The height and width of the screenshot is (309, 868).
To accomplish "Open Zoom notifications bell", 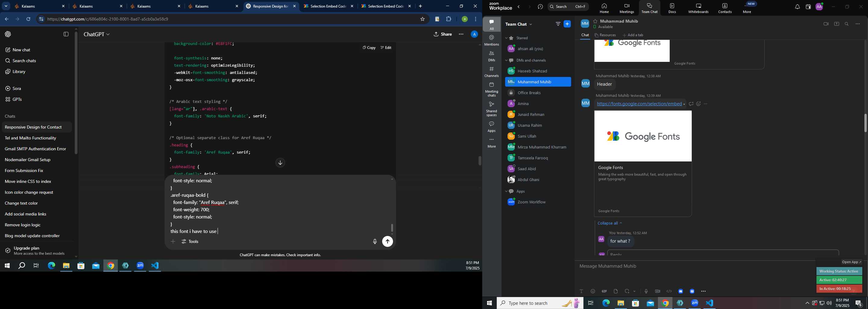I will tap(797, 7).
